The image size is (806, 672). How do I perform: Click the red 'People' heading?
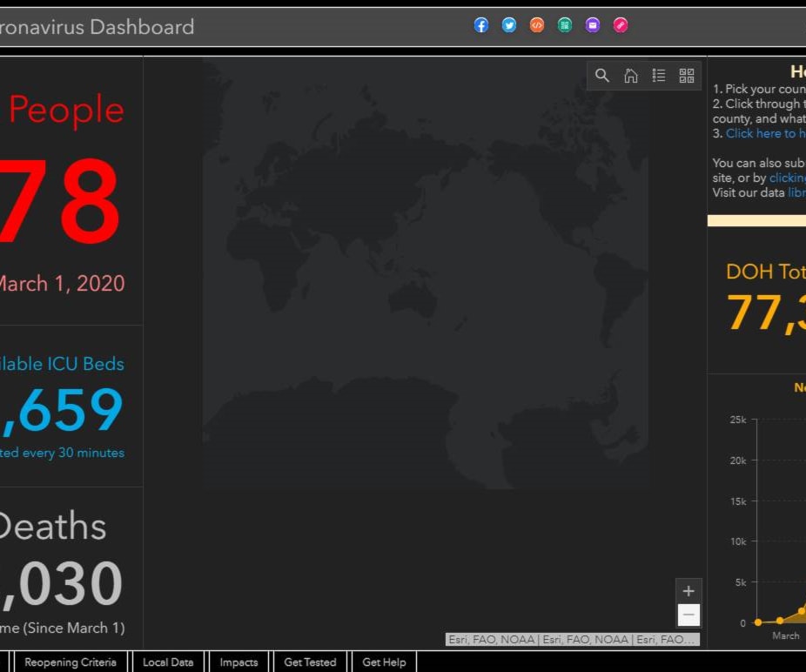point(67,110)
